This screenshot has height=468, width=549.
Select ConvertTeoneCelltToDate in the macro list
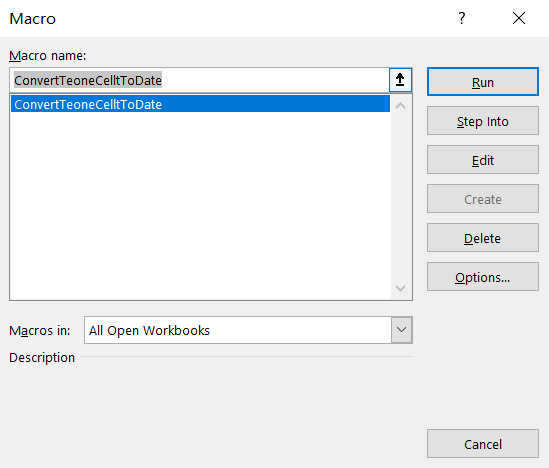pyautogui.click(x=200, y=104)
